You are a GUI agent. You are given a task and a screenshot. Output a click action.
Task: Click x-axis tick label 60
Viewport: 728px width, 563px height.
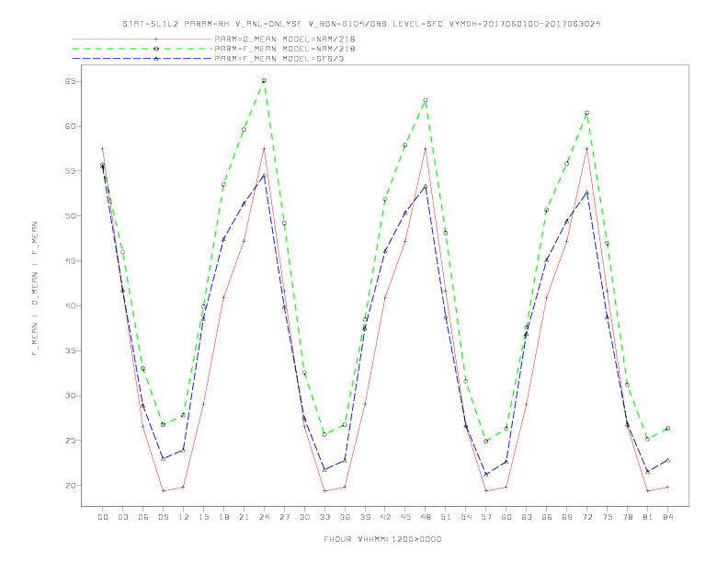click(x=506, y=517)
